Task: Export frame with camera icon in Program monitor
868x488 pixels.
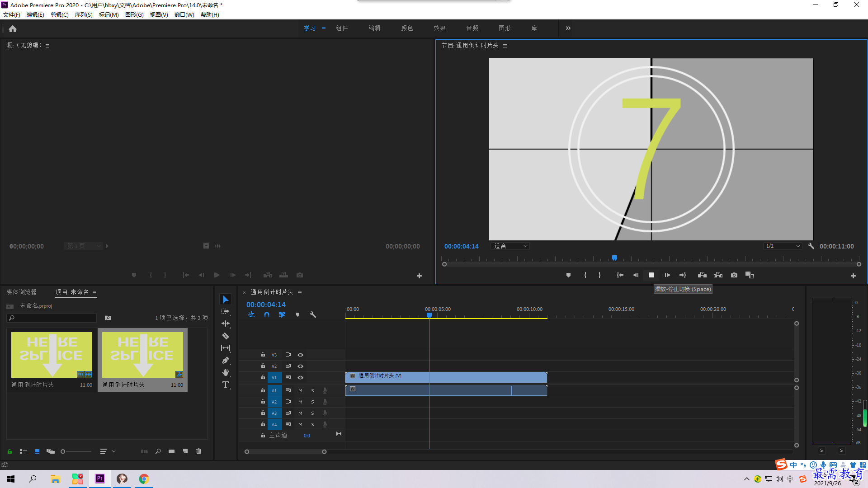Action: (x=734, y=275)
